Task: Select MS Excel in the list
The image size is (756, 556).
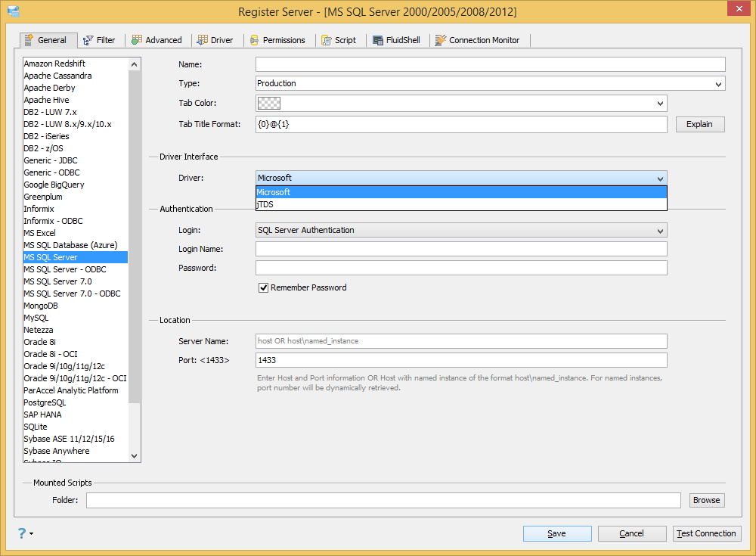Action: [x=76, y=233]
